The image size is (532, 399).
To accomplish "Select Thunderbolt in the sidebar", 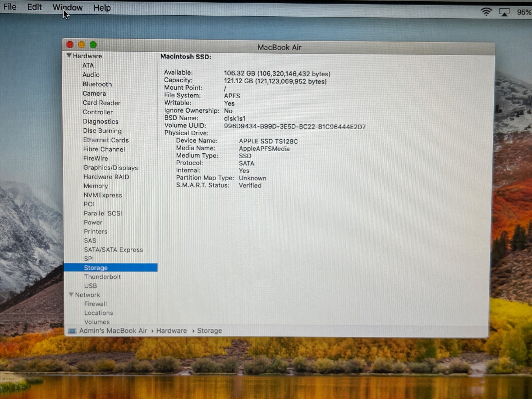I will pyautogui.click(x=102, y=277).
